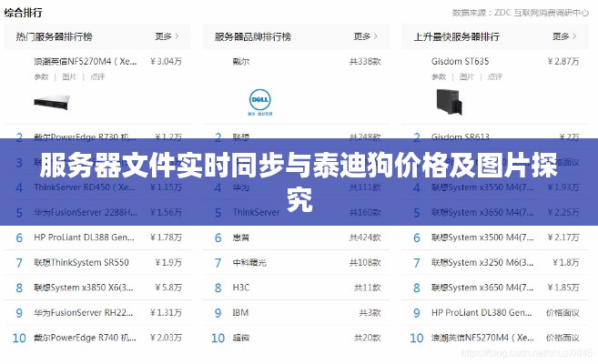Open 浪潮英信NF5270M4 ranked 10 in fastest rising
The width and height of the screenshot is (598, 364).
click(x=482, y=338)
